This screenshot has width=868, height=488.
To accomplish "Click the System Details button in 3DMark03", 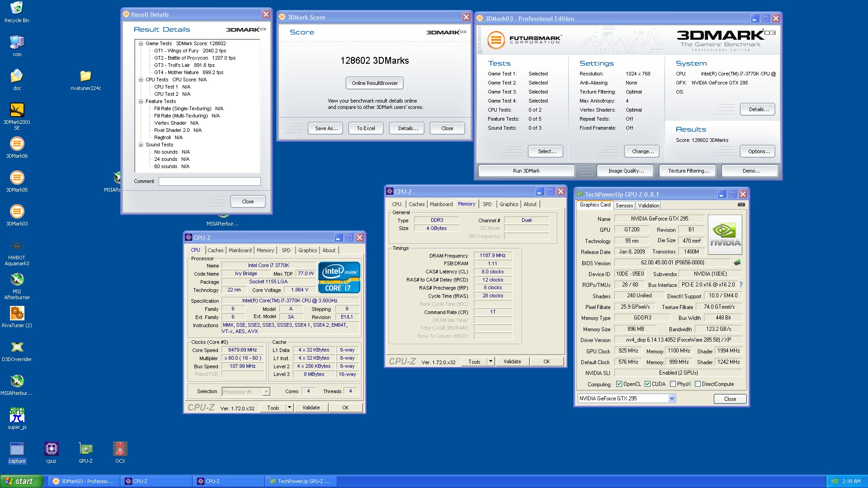I will (x=758, y=109).
